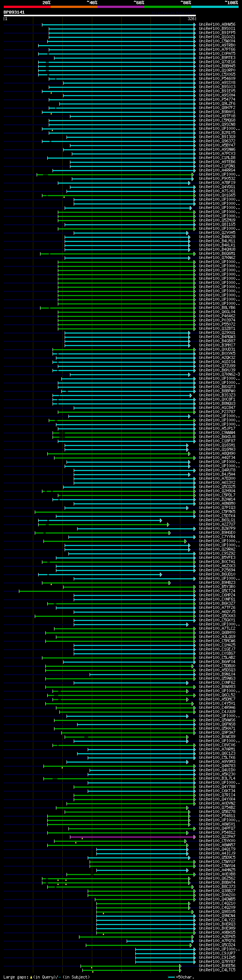
Task: Click the red 20% identity legend bar
Action: coord(27,7)
